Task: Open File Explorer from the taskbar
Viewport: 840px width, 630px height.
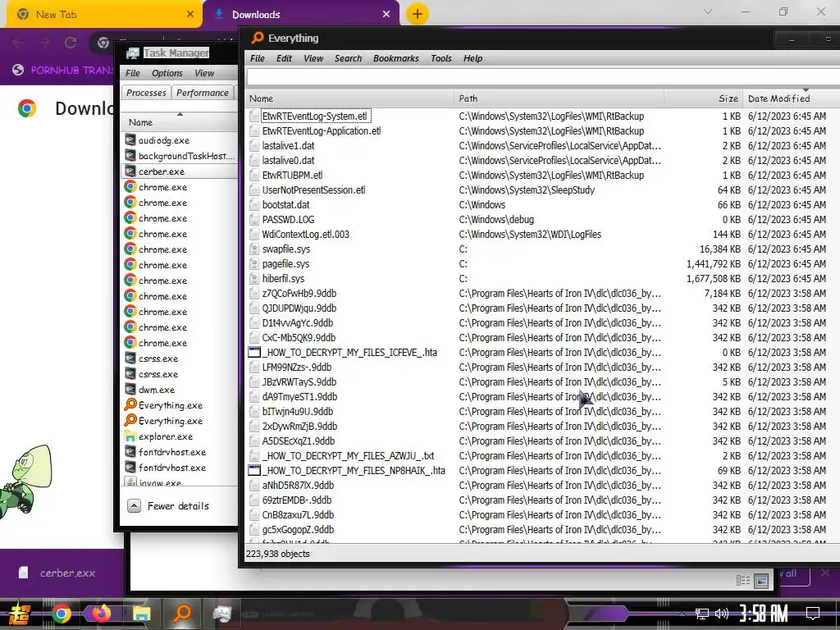Action: (141, 614)
